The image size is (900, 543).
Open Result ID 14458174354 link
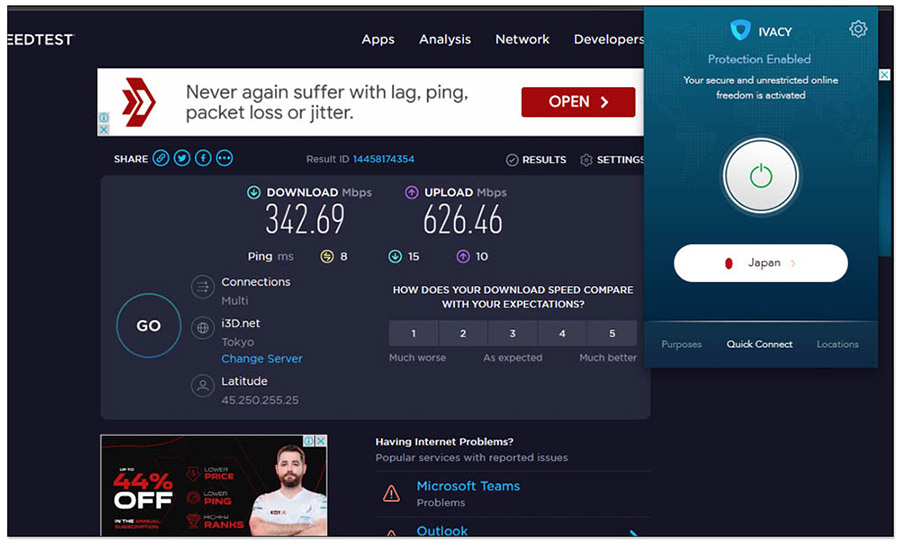coord(383,159)
